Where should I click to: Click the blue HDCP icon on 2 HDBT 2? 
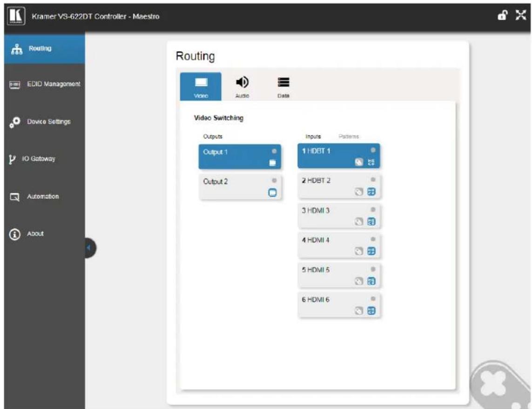pos(371,192)
